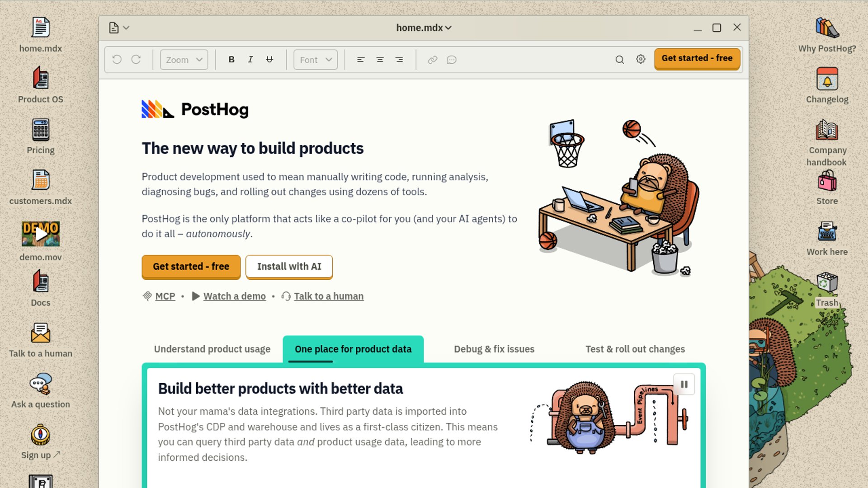868x488 pixels.
Task: Switch to Test & roll out changes tab
Action: pyautogui.click(x=635, y=349)
